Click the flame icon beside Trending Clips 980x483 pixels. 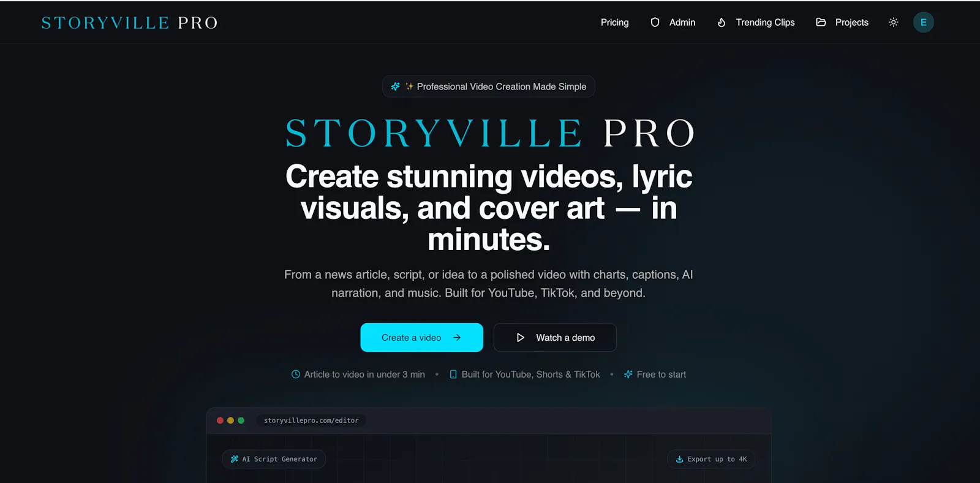[722, 22]
